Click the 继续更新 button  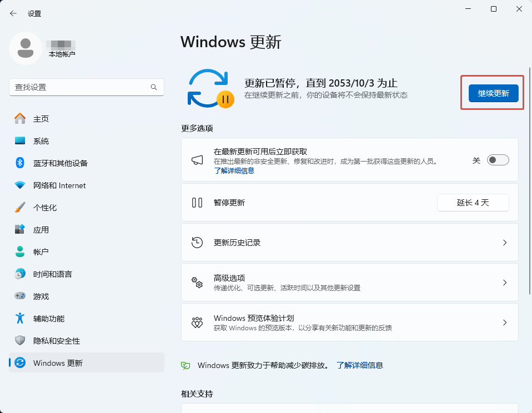pos(493,93)
